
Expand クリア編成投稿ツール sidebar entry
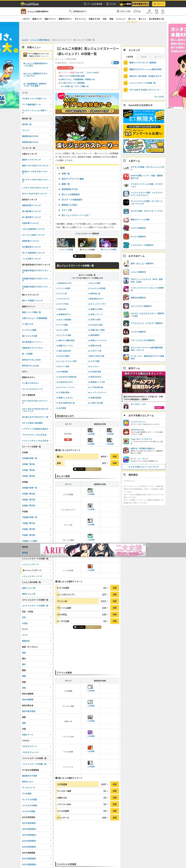[x=37, y=104]
